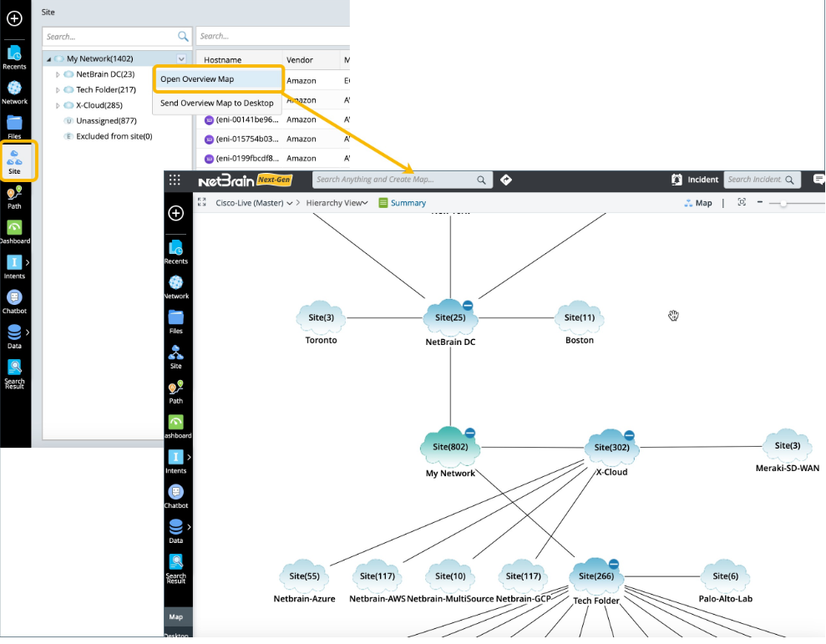The image size is (826, 644).
Task: Open the dropdown arrow on My Network(1402) row
Action: tap(181, 59)
